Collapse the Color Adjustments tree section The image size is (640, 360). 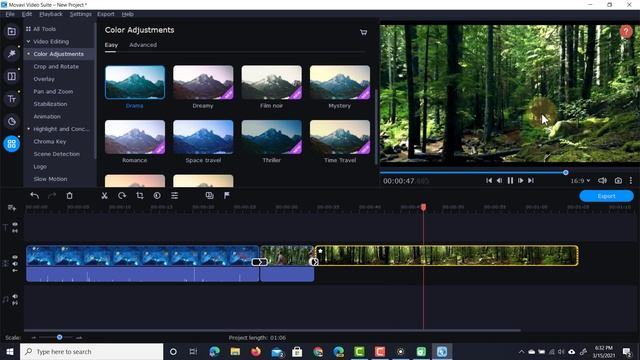pos(28,53)
